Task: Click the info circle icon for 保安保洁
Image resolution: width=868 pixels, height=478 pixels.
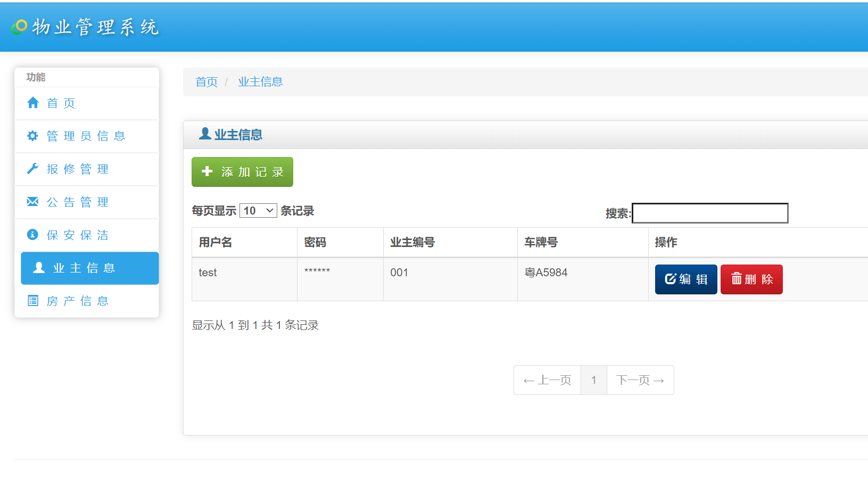Action: tap(32, 235)
